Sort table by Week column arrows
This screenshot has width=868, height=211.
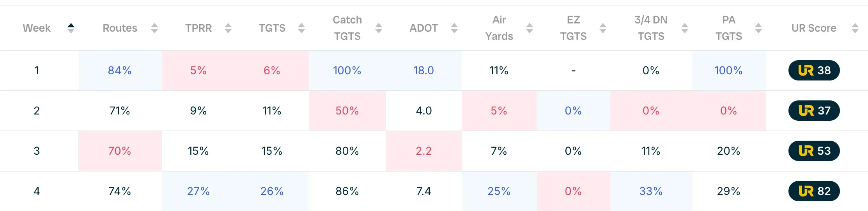point(71,28)
